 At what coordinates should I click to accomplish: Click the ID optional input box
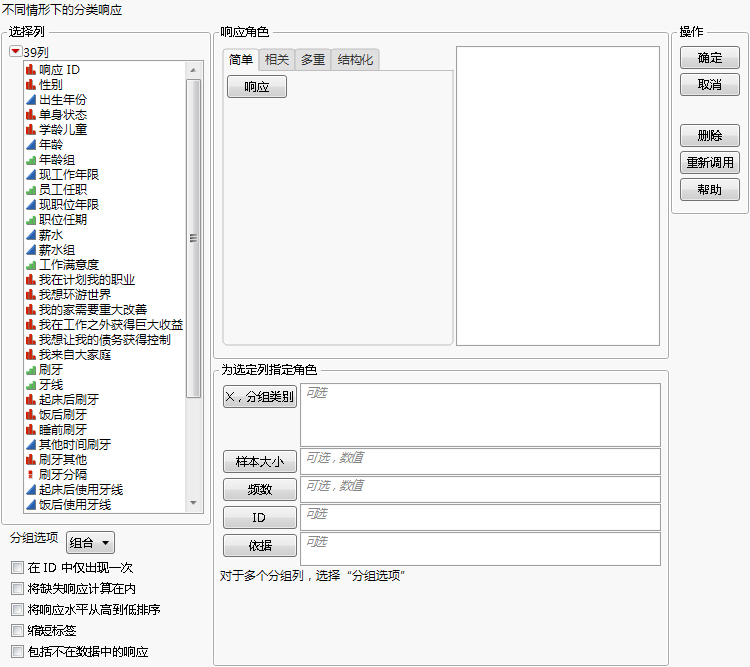point(480,517)
